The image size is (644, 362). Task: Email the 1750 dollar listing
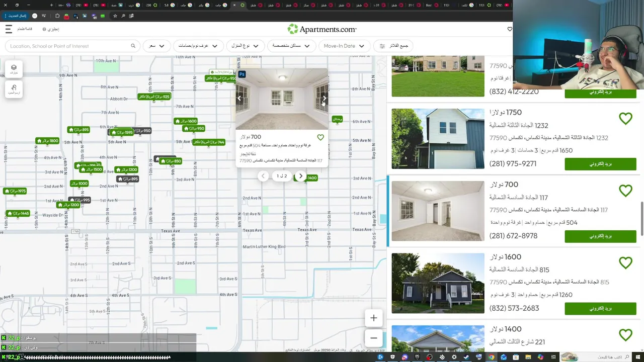click(x=600, y=164)
